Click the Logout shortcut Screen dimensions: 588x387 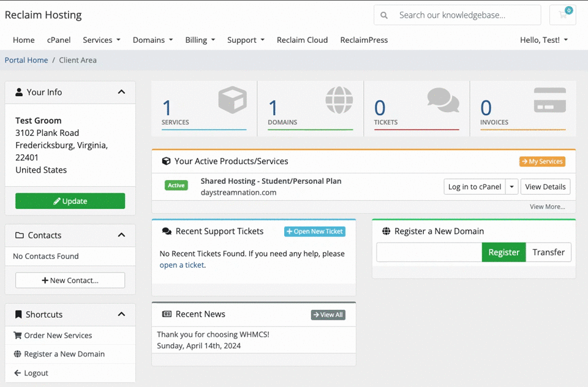point(70,373)
